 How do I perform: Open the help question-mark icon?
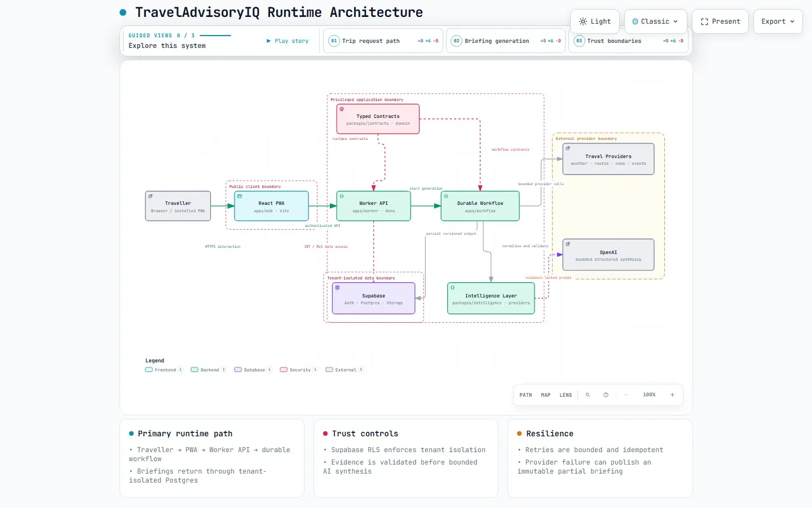coord(606,395)
